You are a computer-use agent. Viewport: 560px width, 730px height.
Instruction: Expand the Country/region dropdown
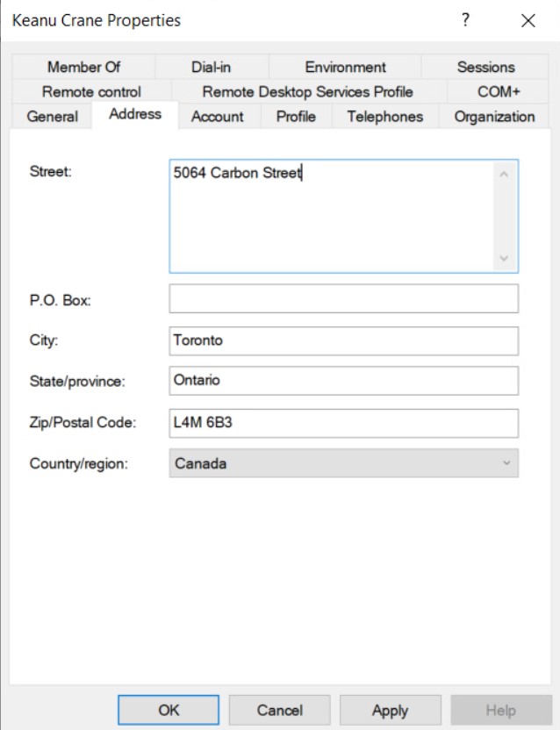click(x=343, y=464)
